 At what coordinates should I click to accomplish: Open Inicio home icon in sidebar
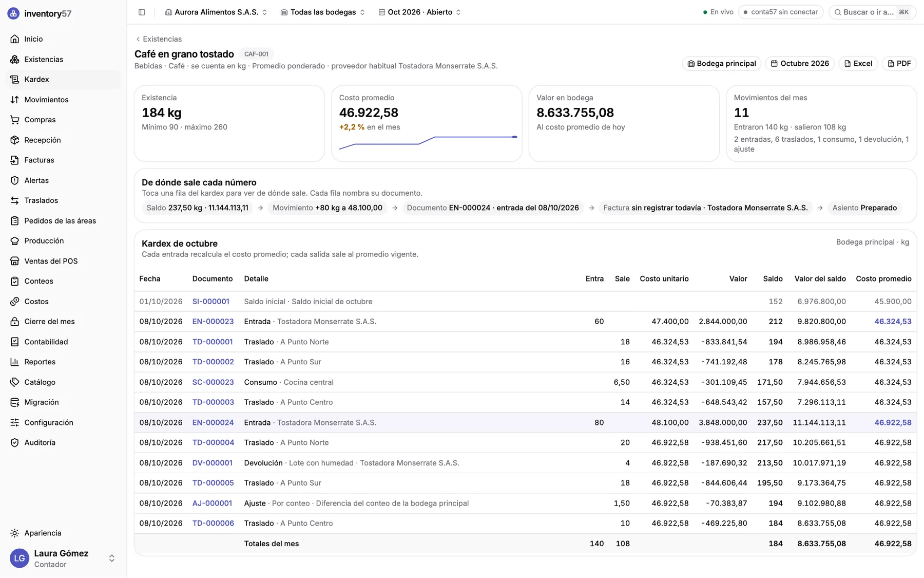(x=15, y=39)
